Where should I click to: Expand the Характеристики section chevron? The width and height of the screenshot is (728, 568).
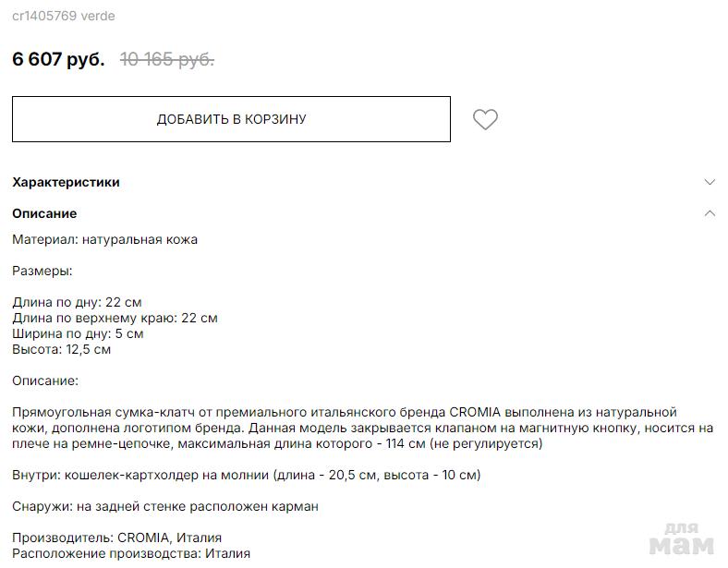click(710, 182)
